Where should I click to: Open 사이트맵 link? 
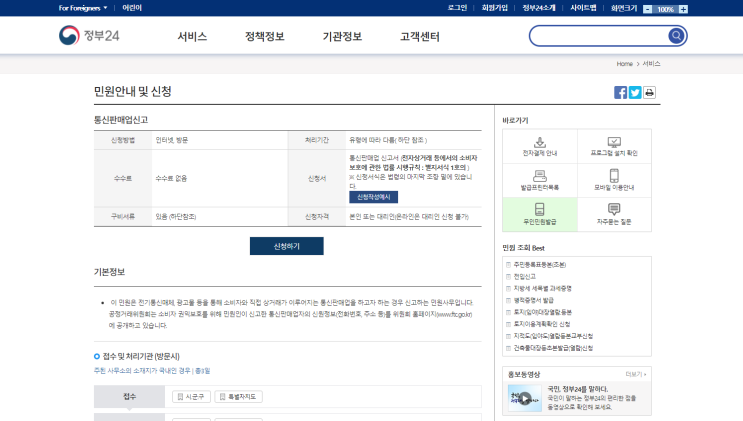point(583,8)
